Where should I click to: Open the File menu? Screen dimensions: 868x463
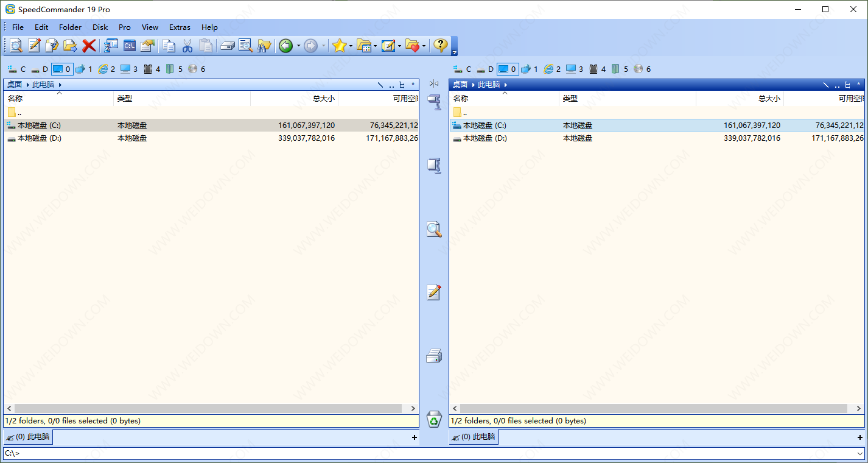[18, 27]
